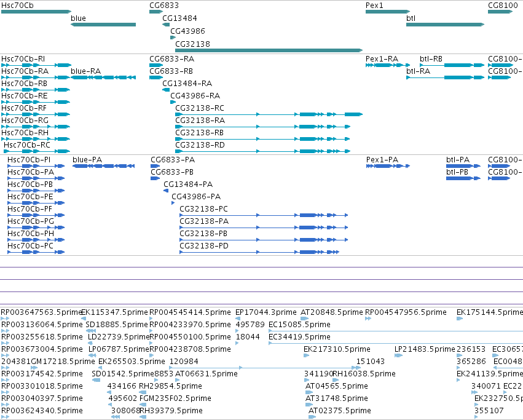Select protein CG43986-PA
This screenshot has width=523, height=420.
coord(196,197)
